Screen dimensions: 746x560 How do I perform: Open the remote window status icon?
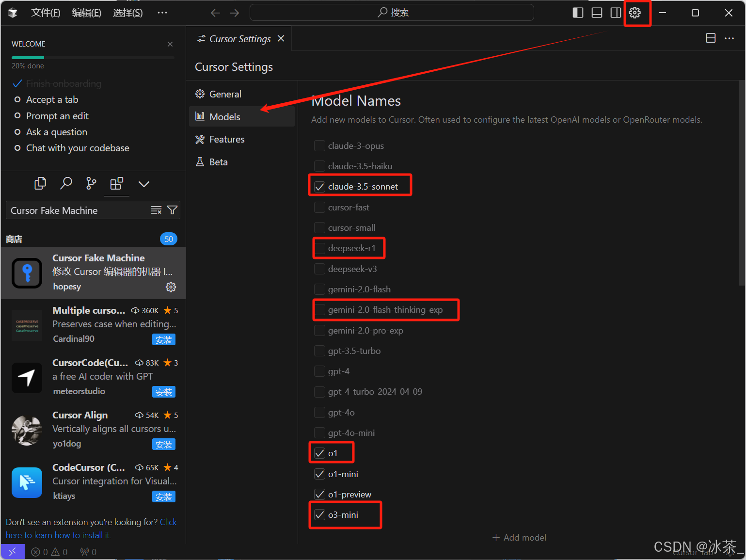point(13,552)
